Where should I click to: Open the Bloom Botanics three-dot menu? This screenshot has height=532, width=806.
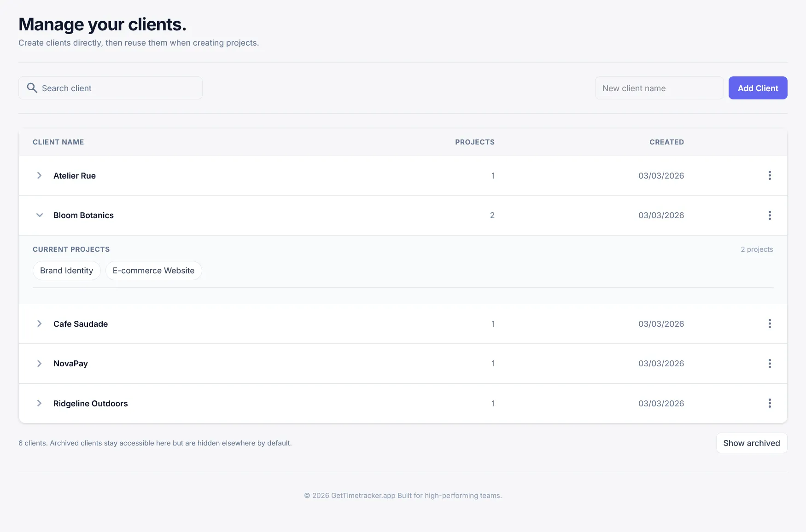click(769, 215)
